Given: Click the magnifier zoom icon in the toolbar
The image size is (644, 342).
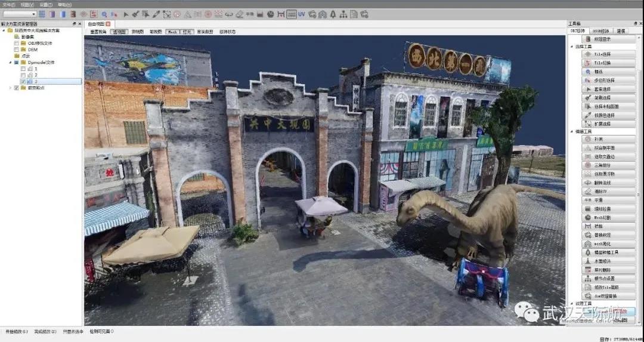Looking at the screenshot, I should coord(104,14).
